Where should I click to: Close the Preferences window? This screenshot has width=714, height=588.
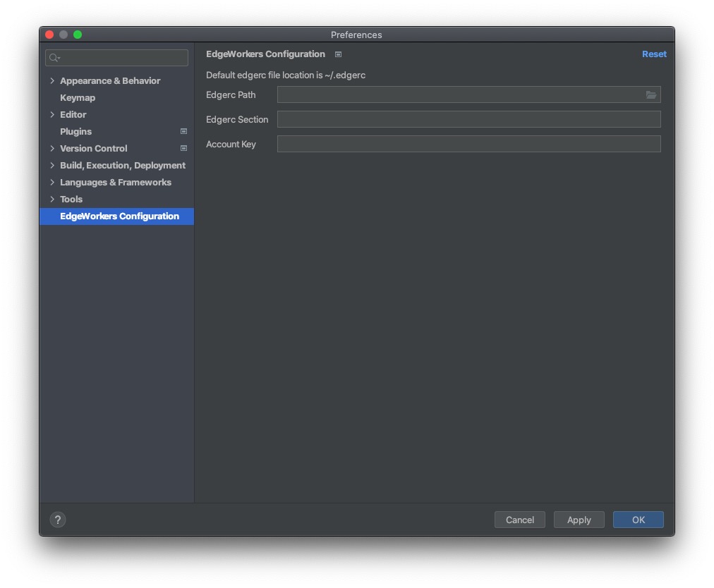pos(49,35)
